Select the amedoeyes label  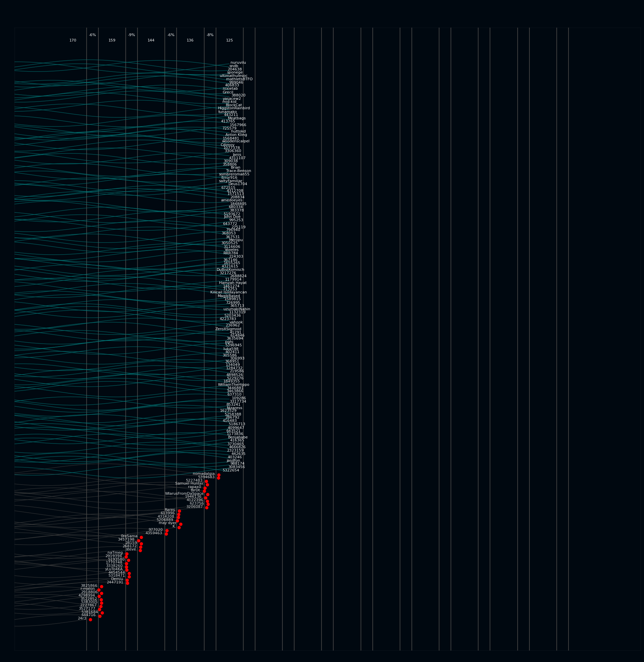tap(232, 200)
